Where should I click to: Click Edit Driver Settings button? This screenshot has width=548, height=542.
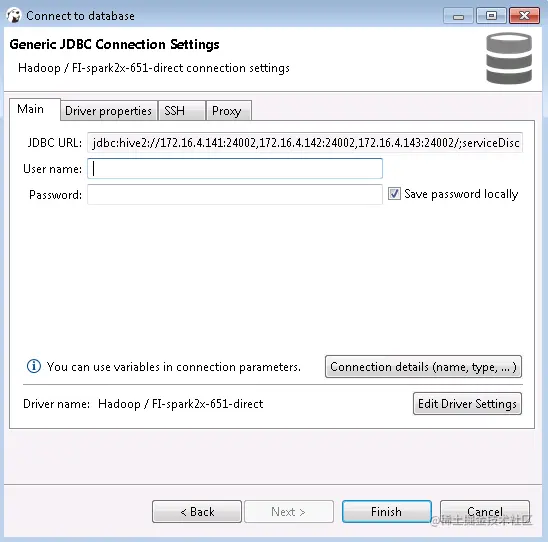[467, 404]
